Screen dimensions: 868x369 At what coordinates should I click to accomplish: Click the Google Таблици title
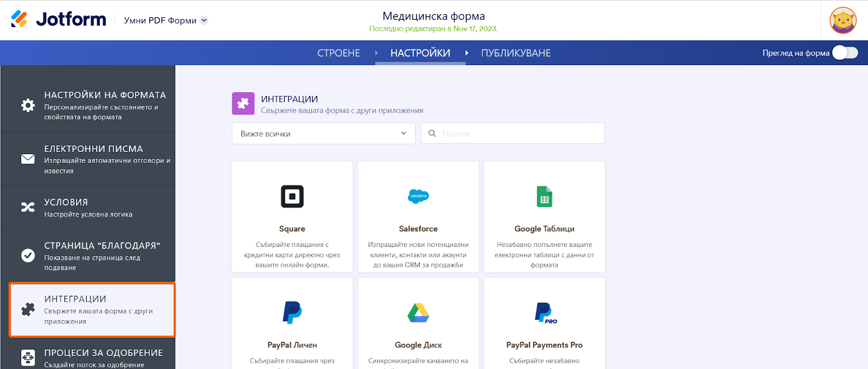544,229
